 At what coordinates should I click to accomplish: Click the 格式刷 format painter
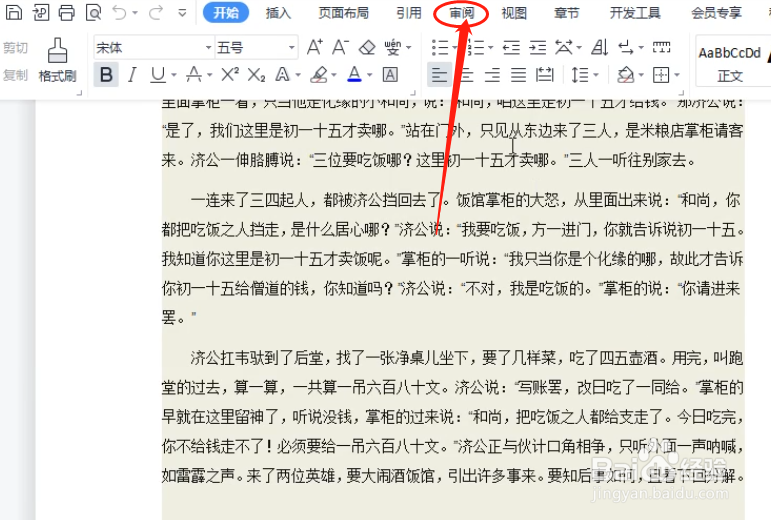click(x=58, y=60)
